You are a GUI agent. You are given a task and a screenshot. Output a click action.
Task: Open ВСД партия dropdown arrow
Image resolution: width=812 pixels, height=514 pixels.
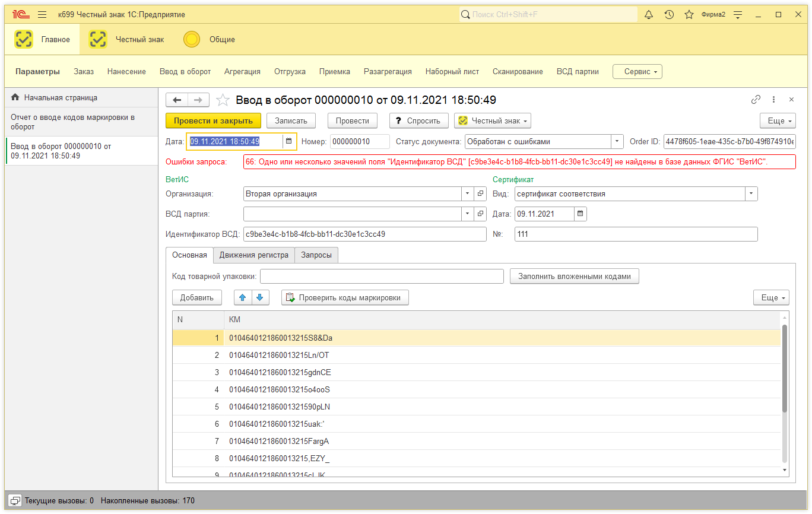tap(468, 214)
